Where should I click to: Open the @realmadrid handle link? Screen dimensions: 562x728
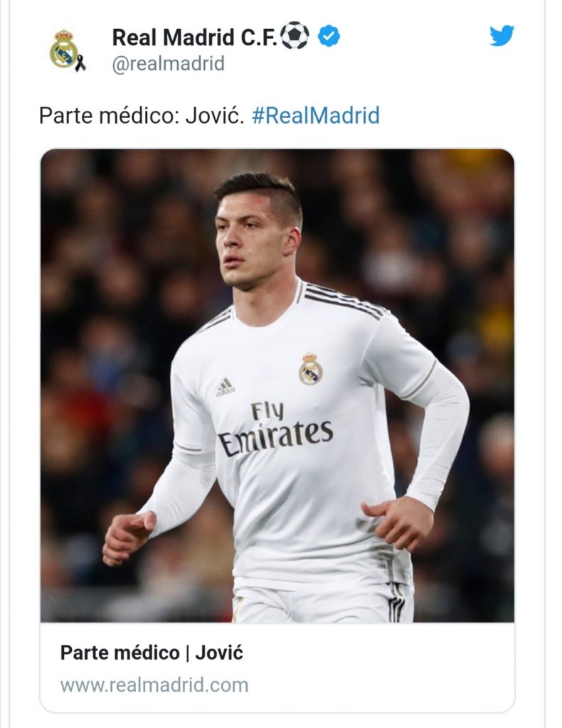click(x=168, y=63)
